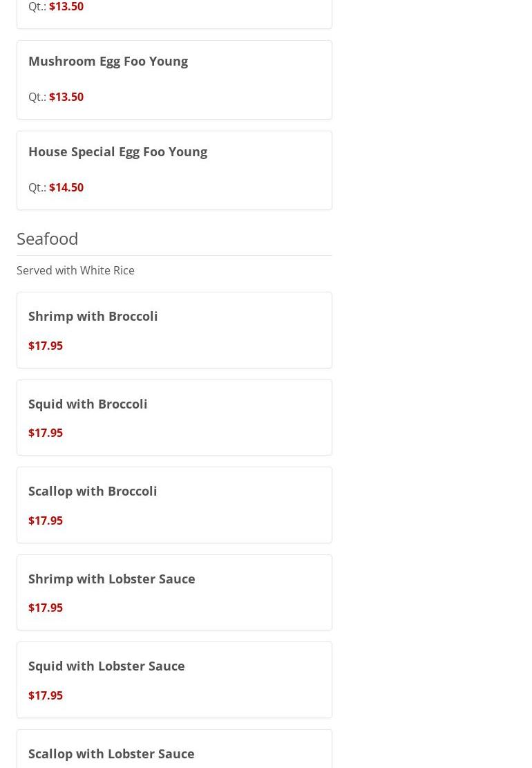Click the Shrimp with Broccoli $17.95 price
This screenshot has width=532, height=768.
pyautogui.click(x=46, y=346)
